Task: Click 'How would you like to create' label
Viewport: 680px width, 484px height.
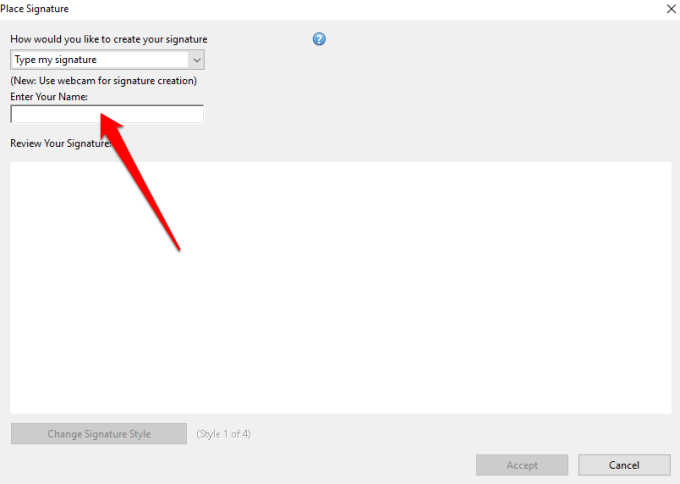Action: [x=109, y=39]
